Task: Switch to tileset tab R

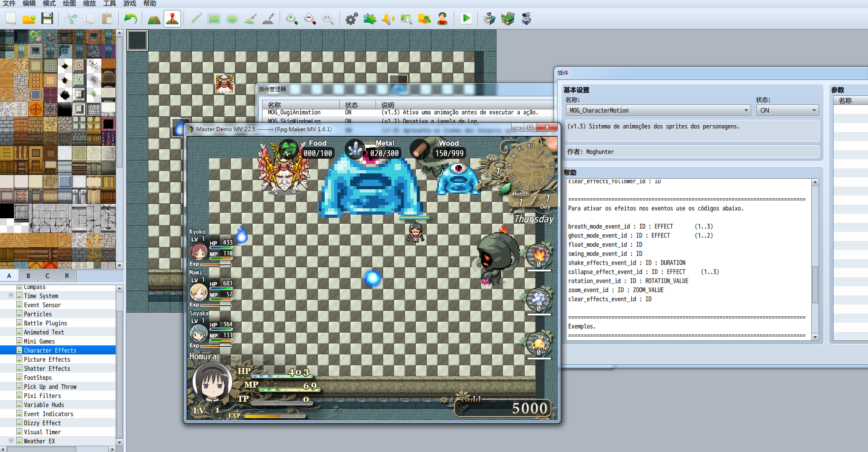Action: [x=67, y=275]
